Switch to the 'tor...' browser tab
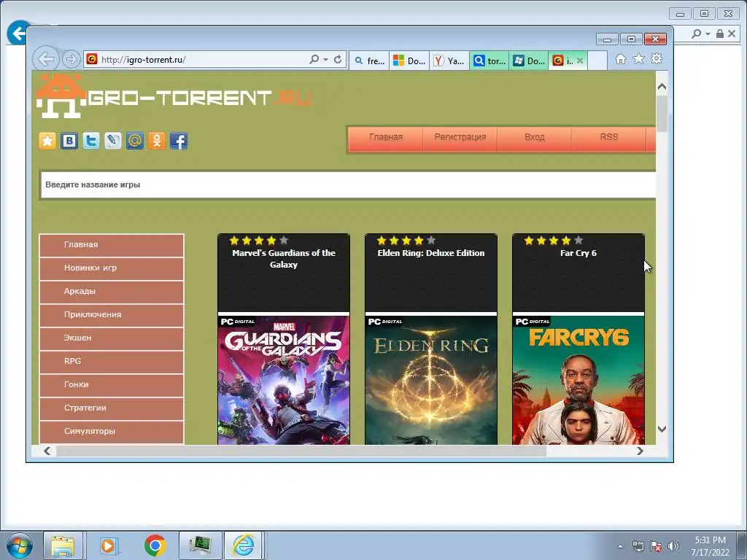This screenshot has height=560, width=747. (489, 61)
